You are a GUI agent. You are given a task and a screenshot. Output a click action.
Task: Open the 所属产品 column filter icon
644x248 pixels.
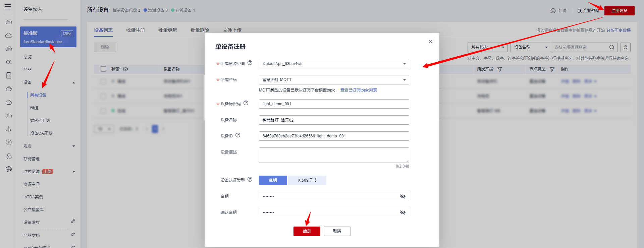tap(500, 69)
